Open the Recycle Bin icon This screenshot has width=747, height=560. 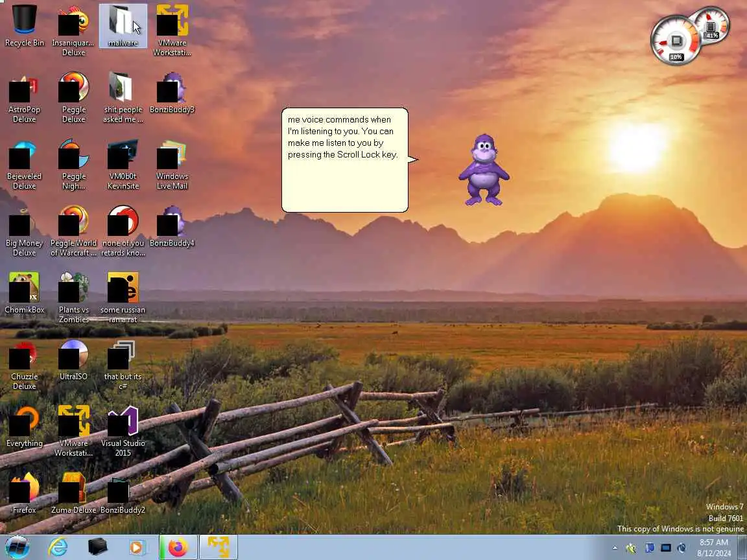click(x=24, y=26)
